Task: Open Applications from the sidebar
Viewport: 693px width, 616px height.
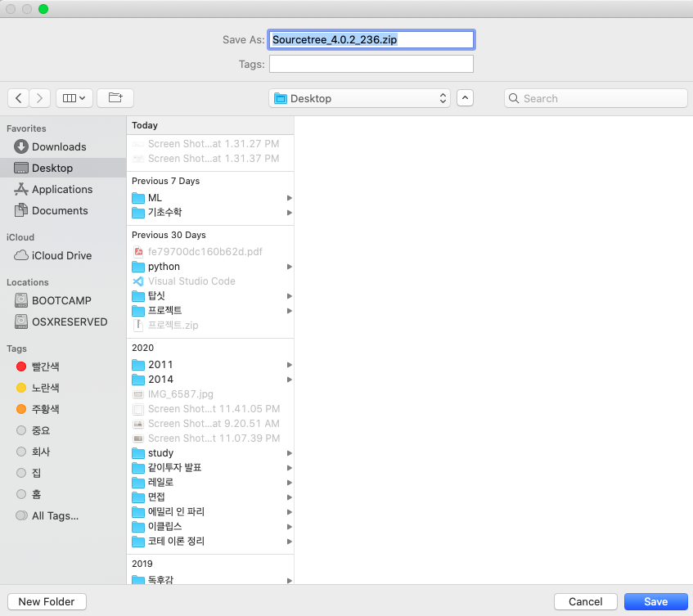Action: [62, 189]
